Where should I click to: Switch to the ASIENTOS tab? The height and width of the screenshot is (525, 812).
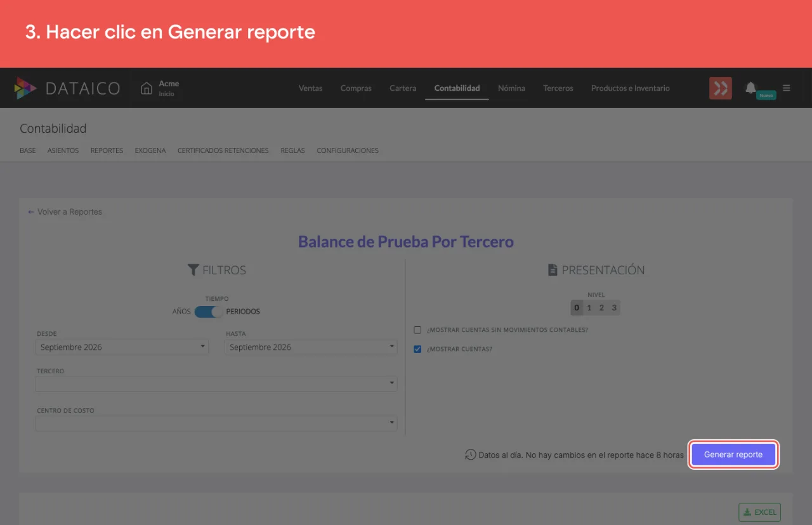pos(63,150)
